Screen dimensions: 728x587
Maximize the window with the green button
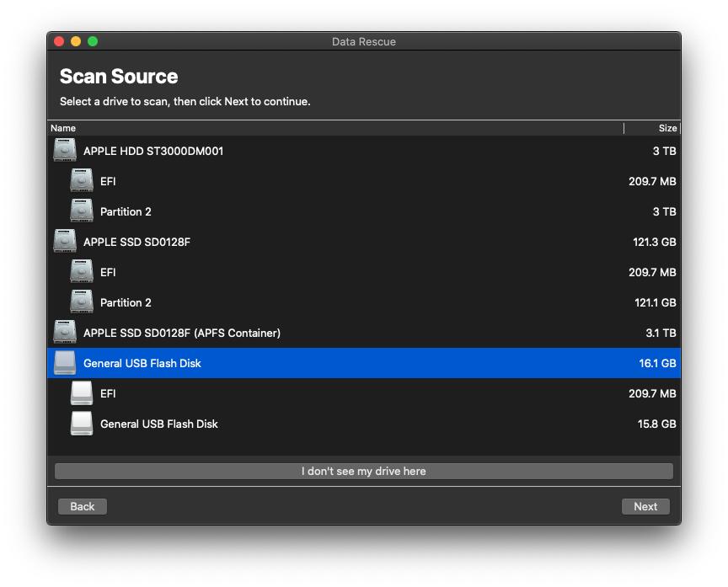93,41
